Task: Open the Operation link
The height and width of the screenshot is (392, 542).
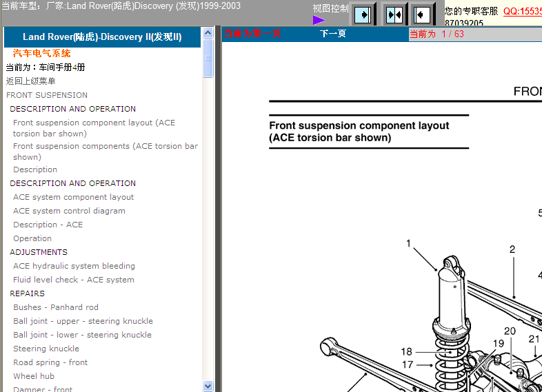Action: click(32, 238)
